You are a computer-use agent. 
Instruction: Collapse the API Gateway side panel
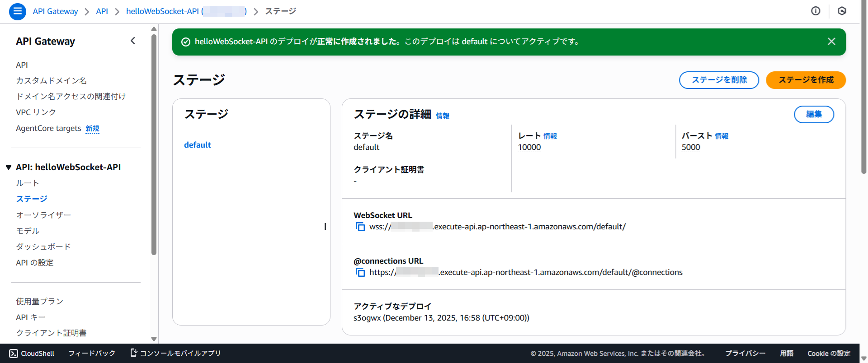pyautogui.click(x=133, y=41)
